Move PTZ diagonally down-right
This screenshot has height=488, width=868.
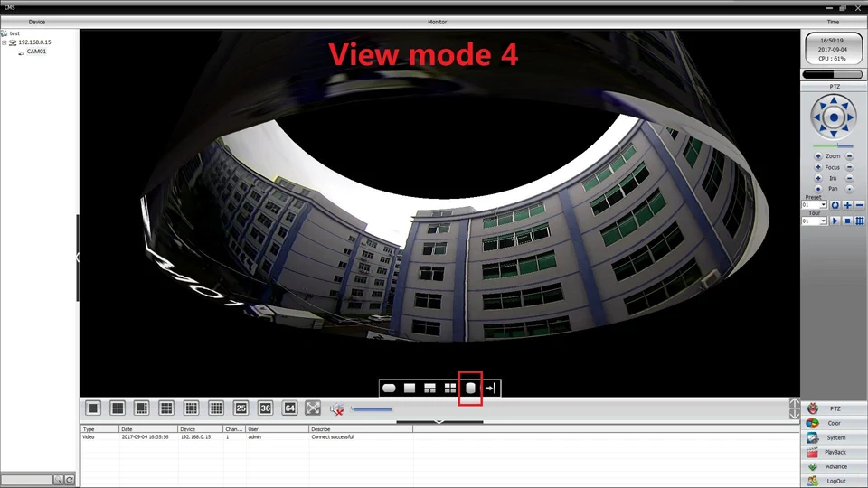(845, 128)
